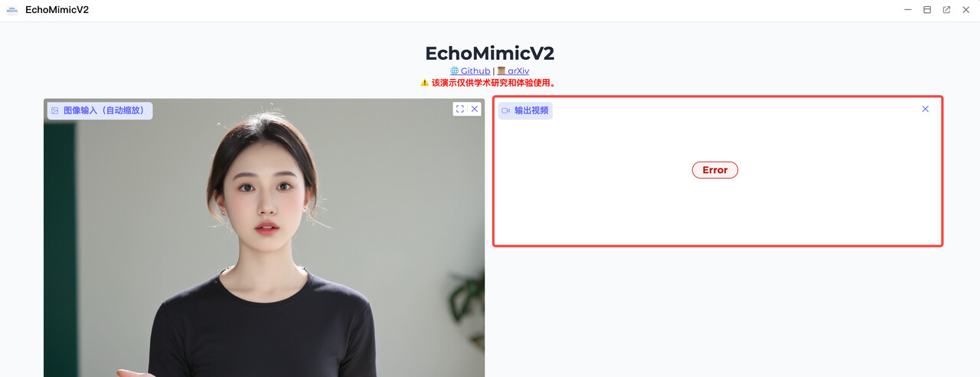This screenshot has height=377, width=980.
Task: Click the red Error badge
Action: pos(715,170)
